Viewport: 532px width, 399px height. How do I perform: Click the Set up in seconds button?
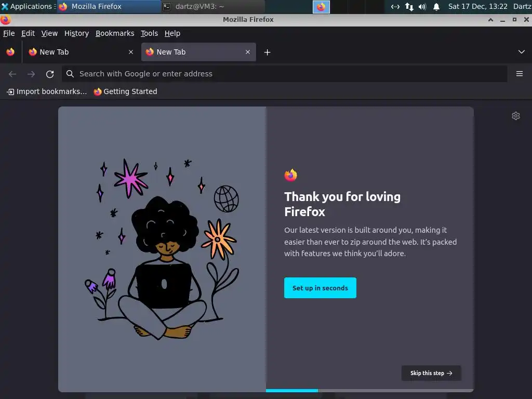[320, 288]
